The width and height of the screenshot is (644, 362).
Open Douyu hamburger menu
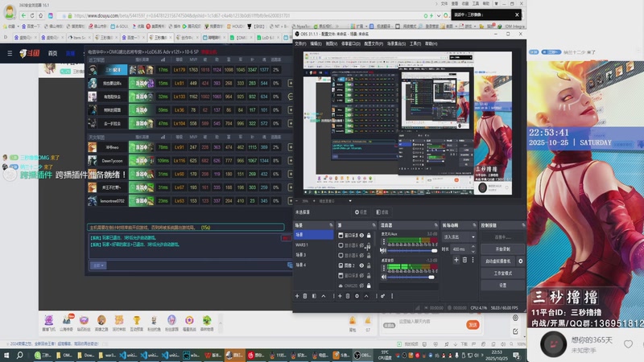click(10, 53)
